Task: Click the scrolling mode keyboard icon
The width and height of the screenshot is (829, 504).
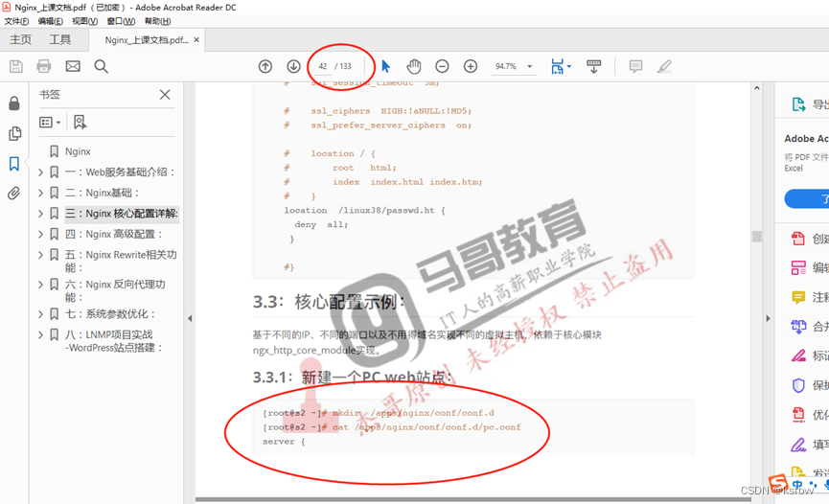Action: (x=594, y=66)
